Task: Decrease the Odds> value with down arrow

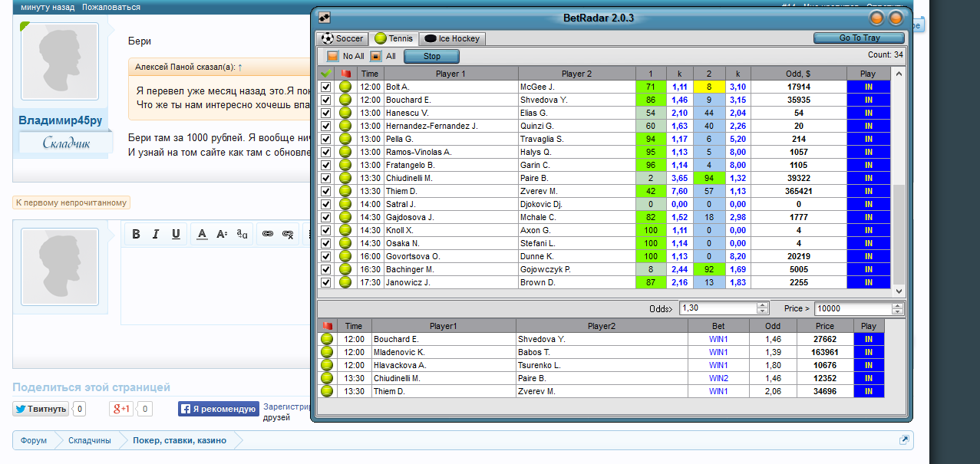Action: (x=762, y=311)
